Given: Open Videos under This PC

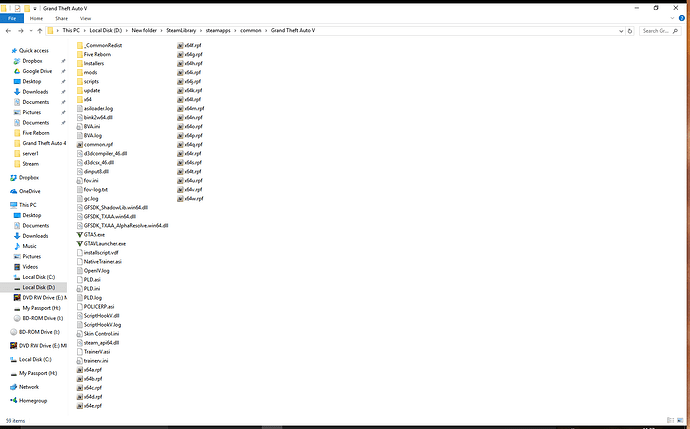Looking at the screenshot, I should click(x=26, y=267).
